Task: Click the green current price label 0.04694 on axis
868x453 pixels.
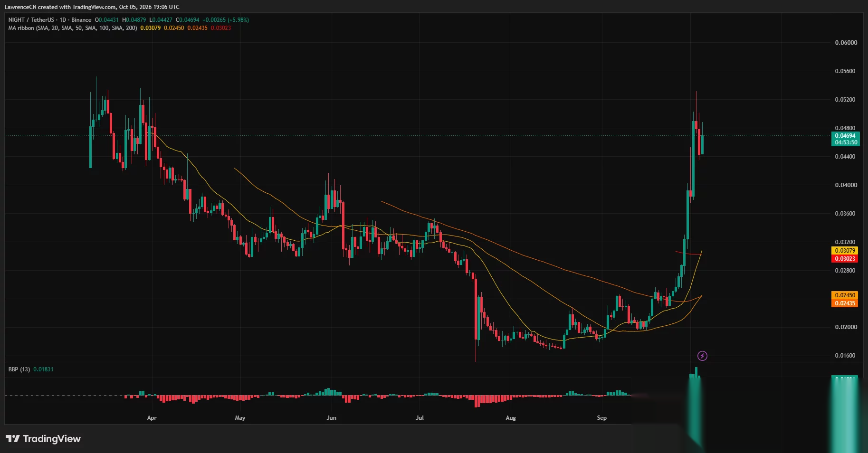Action: [x=845, y=136]
